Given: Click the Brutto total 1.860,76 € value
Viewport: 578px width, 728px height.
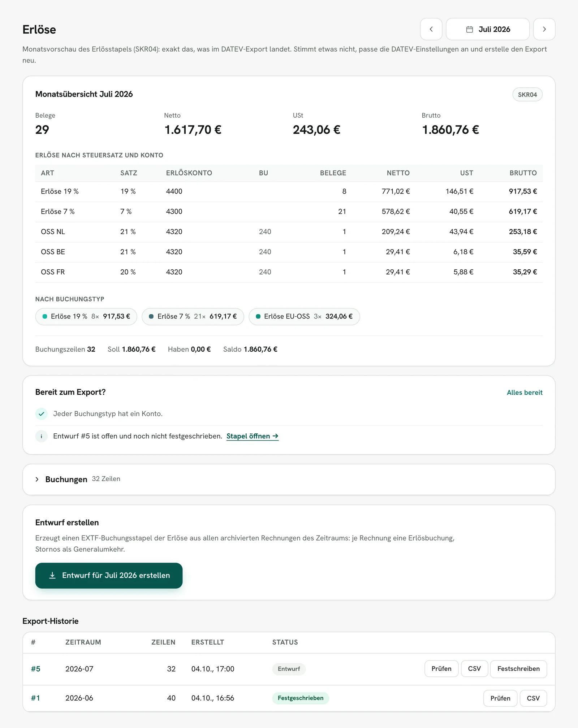Looking at the screenshot, I should [450, 130].
